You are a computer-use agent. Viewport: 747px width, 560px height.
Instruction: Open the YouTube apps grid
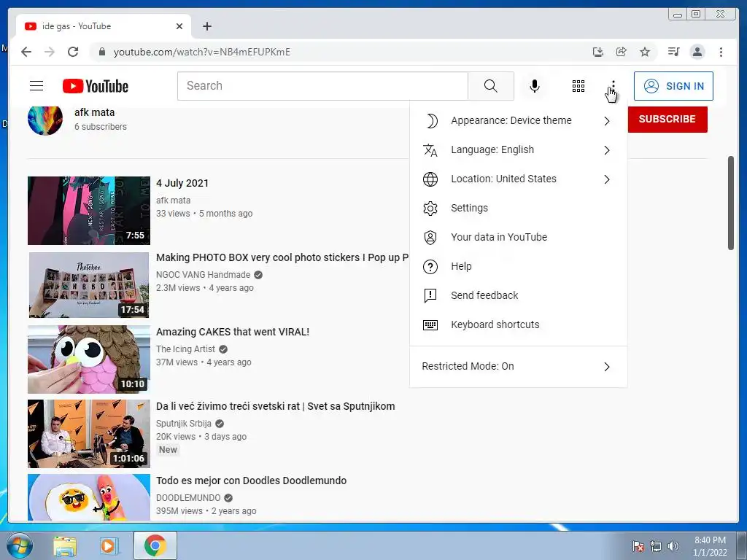[x=578, y=86]
